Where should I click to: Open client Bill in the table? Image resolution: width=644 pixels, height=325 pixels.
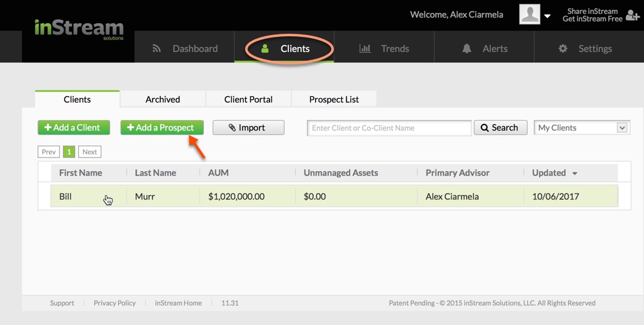click(x=65, y=196)
